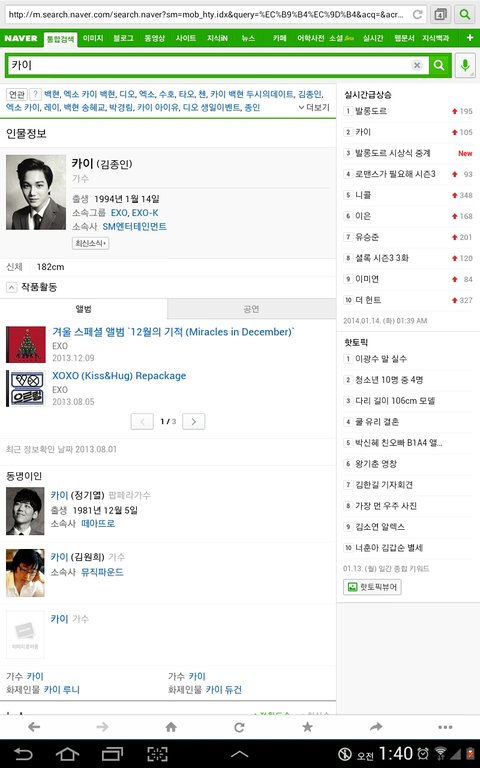Open the 핫토픽뷰어 button

[x=372, y=586]
